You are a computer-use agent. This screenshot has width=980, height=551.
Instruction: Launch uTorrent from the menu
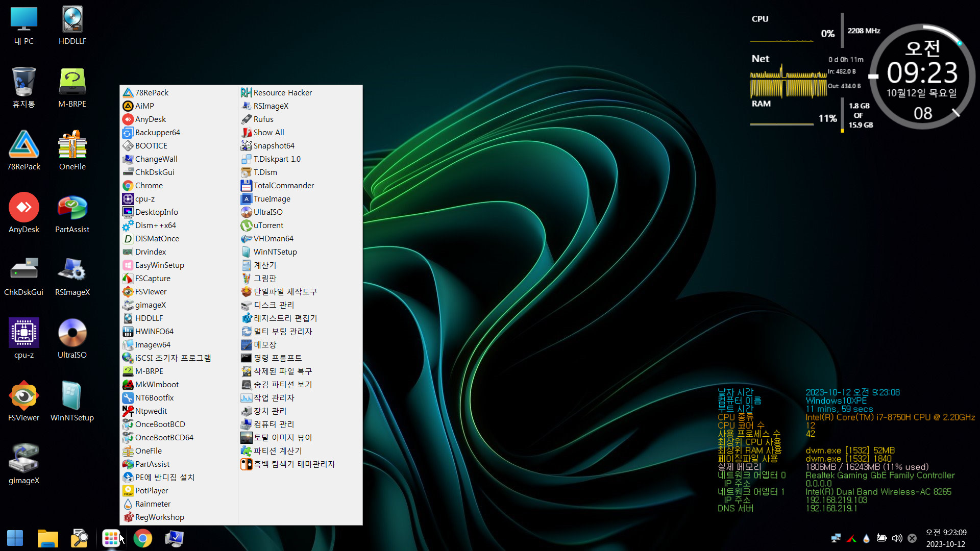[300, 225]
